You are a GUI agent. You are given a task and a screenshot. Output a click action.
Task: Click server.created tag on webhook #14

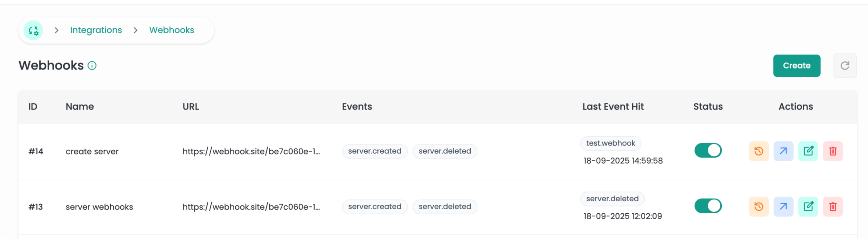click(374, 151)
